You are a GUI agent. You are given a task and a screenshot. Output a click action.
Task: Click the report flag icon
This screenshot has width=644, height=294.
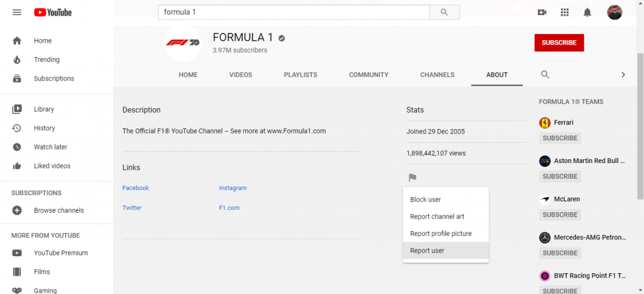[413, 178]
